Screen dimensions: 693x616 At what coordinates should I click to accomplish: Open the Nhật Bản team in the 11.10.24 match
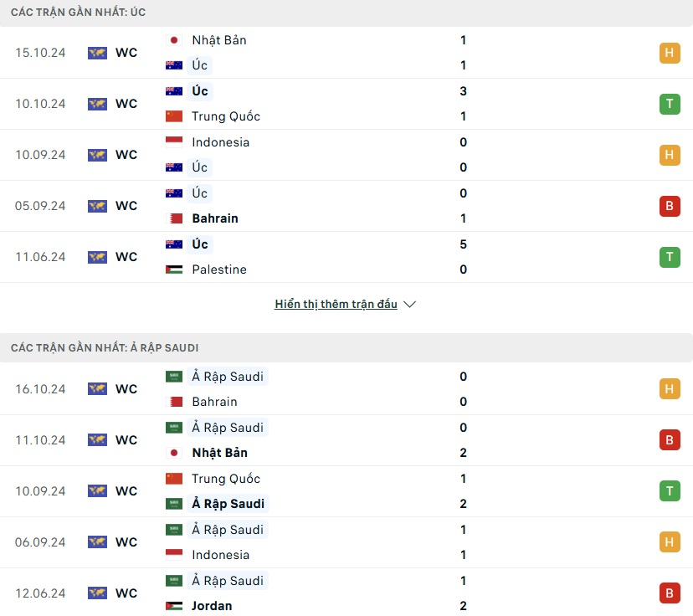pos(219,453)
